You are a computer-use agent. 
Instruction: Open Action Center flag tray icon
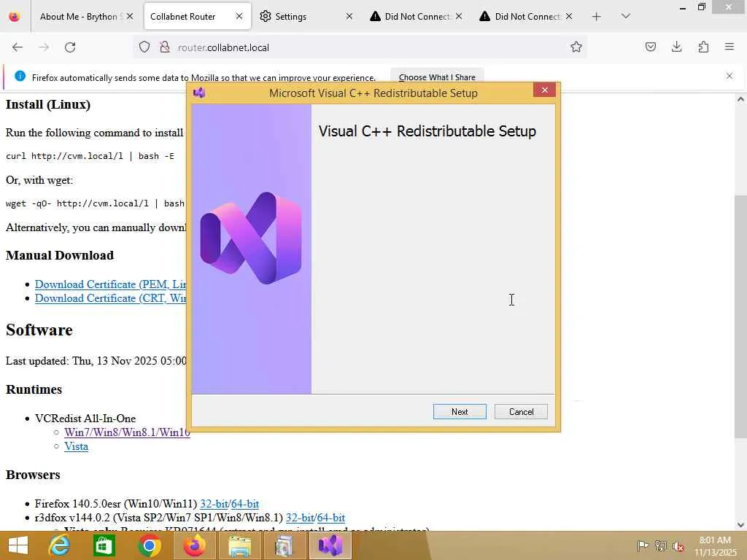pyautogui.click(x=642, y=545)
